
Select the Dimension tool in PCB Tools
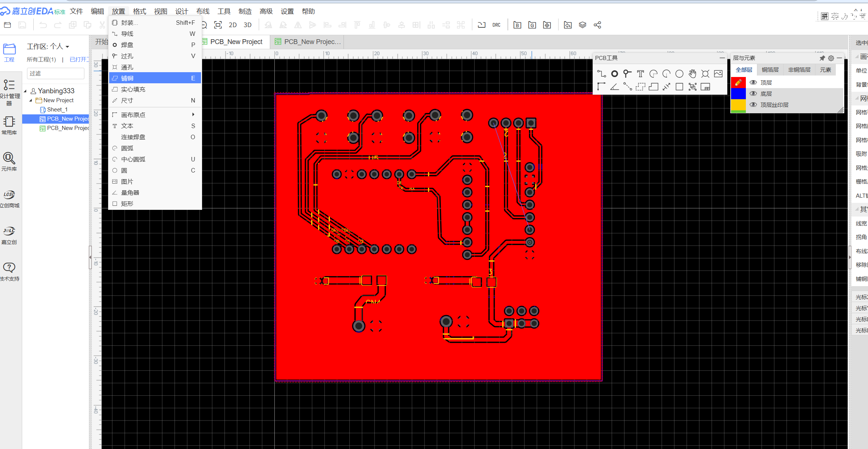[667, 87]
